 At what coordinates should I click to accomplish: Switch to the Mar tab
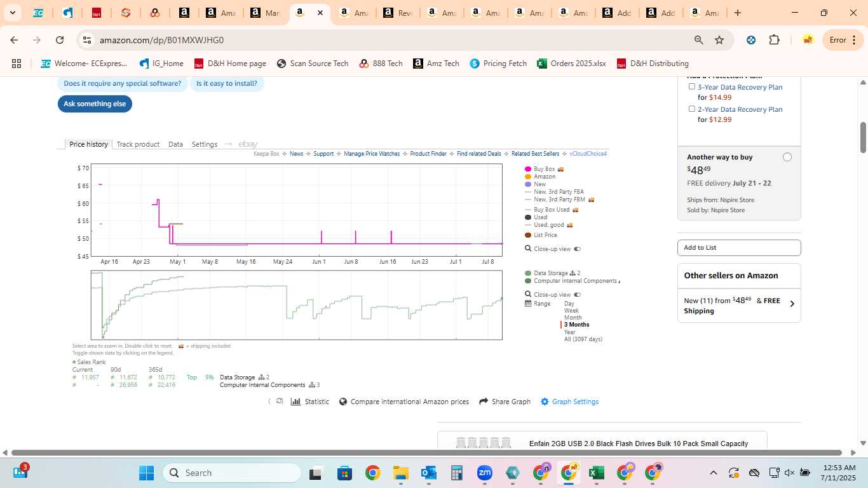point(265,13)
